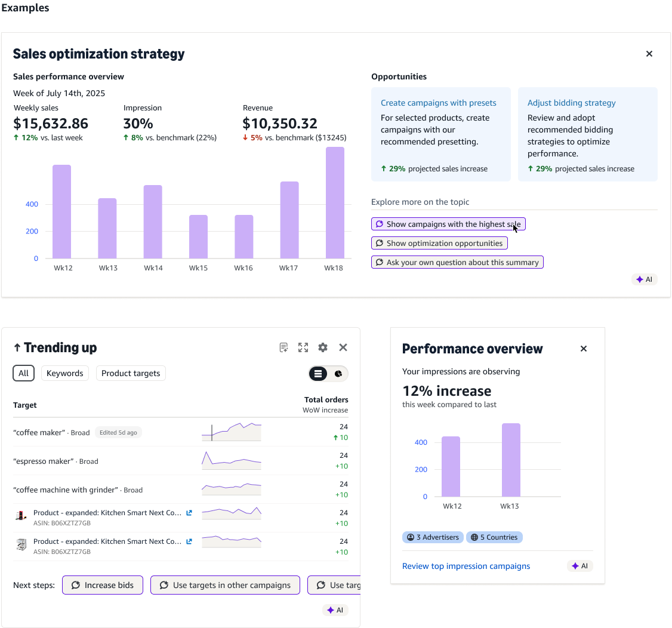Close the Trending up panel
Screen dimensions: 672x628
pyautogui.click(x=343, y=347)
